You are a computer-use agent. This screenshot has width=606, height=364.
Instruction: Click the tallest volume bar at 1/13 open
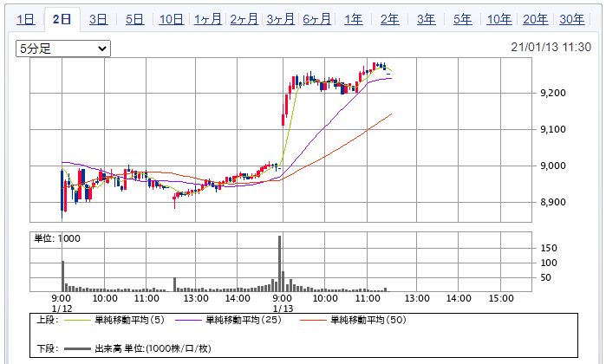[x=279, y=263]
